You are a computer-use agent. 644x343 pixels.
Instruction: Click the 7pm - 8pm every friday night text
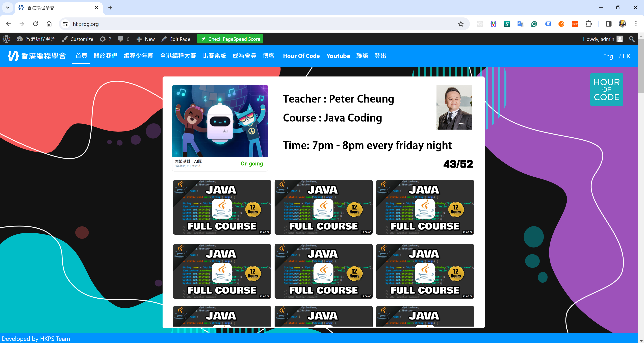(382, 145)
